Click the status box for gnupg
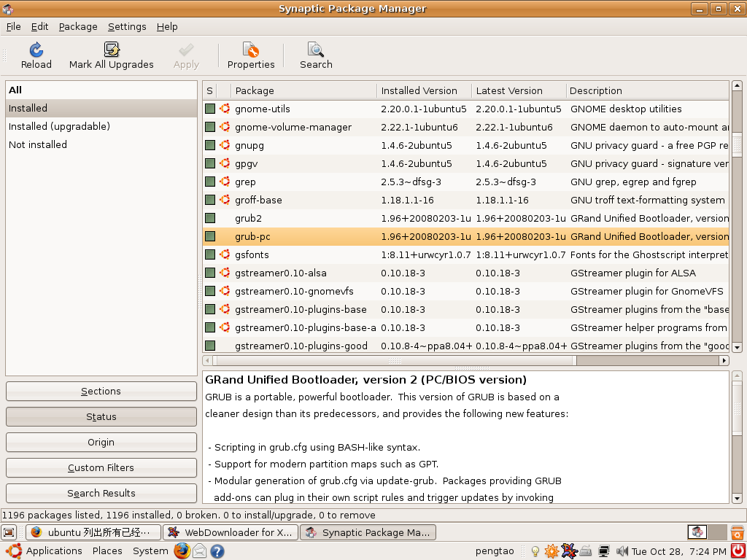This screenshot has width=747, height=560. coord(210,145)
